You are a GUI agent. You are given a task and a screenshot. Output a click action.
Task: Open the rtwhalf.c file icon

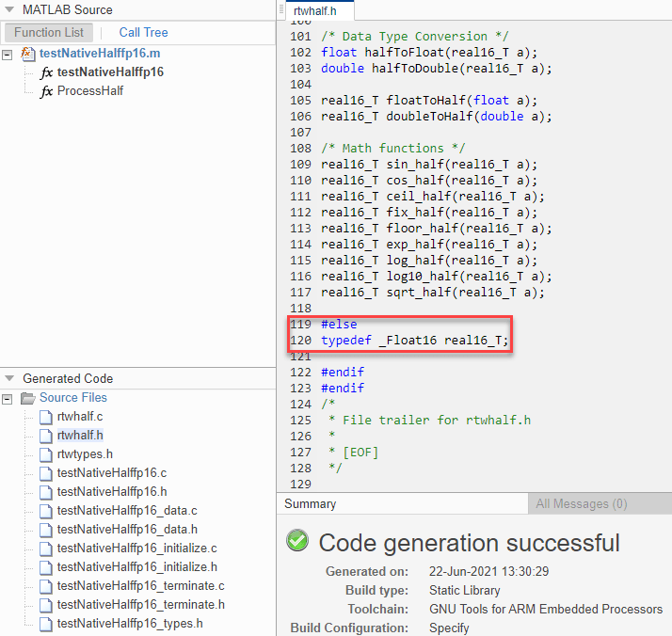click(x=46, y=417)
